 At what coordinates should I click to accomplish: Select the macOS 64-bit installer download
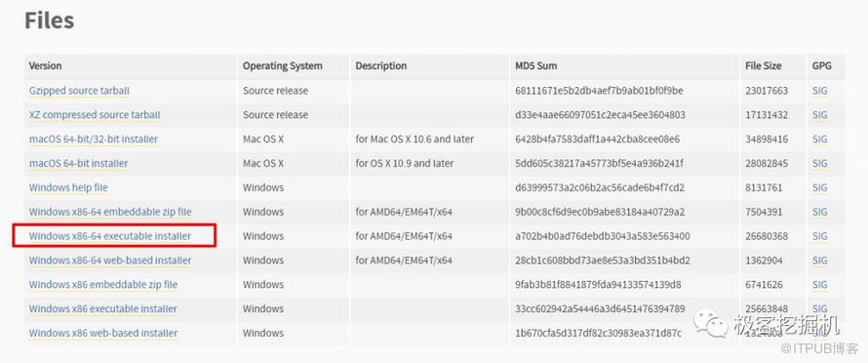[x=79, y=164]
